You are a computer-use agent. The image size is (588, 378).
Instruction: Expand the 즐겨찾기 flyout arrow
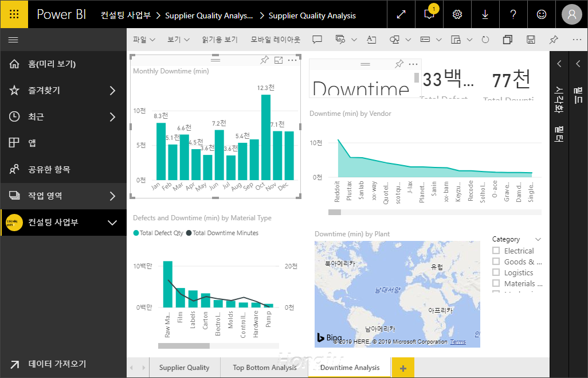tap(112, 91)
